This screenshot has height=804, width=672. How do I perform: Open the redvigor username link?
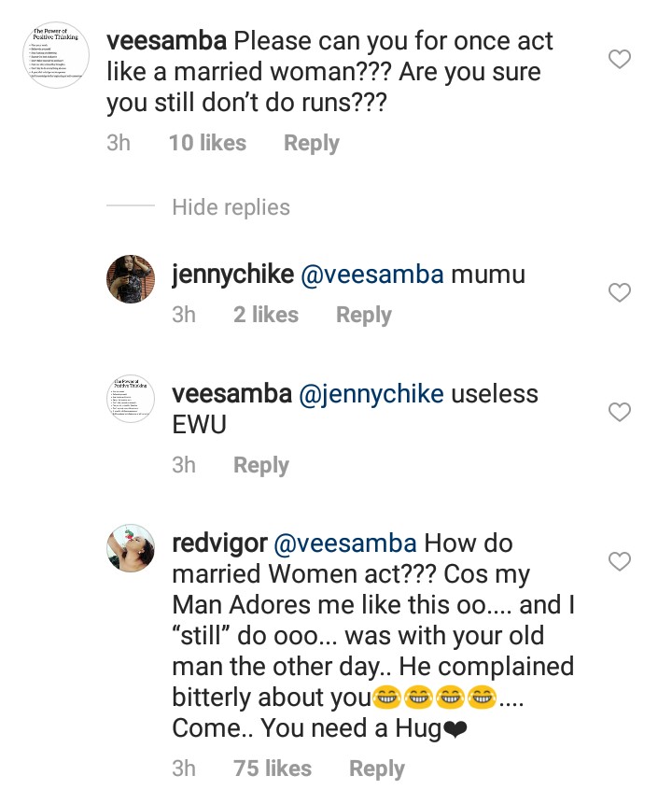click(x=219, y=543)
